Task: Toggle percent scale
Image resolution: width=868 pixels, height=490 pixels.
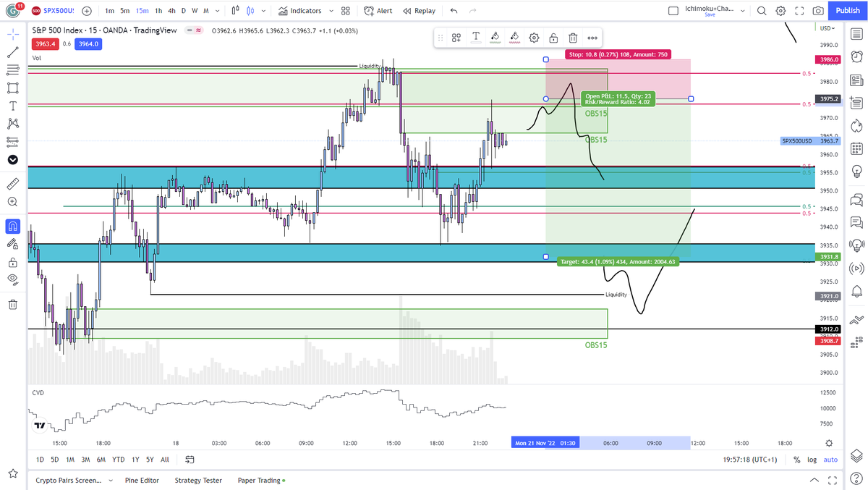Action: tap(796, 460)
